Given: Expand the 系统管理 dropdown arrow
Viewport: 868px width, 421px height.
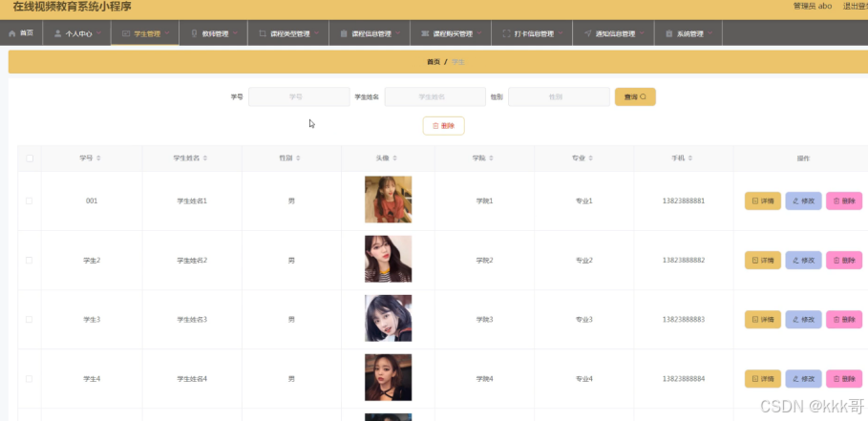Looking at the screenshot, I should pos(710,33).
